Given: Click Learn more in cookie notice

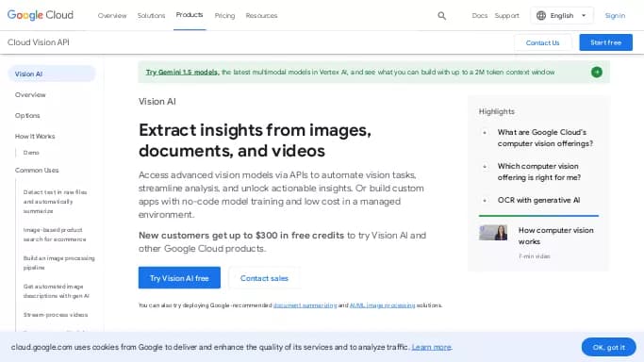Looking at the screenshot, I should 431,347.
